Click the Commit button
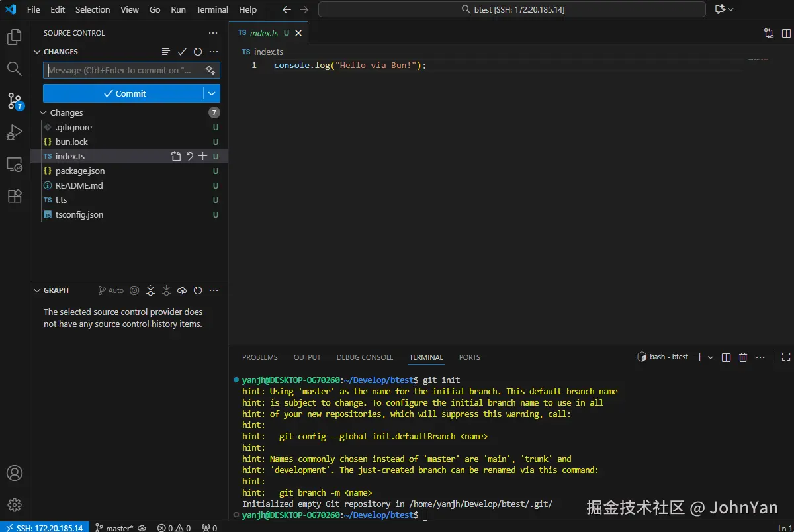The image size is (794, 532). (124, 94)
